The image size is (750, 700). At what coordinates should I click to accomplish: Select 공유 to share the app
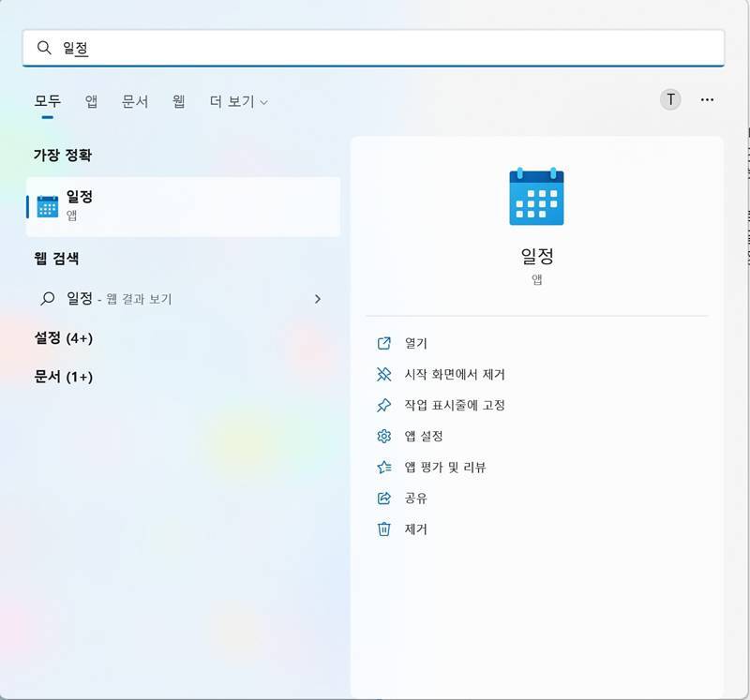pyautogui.click(x=415, y=499)
